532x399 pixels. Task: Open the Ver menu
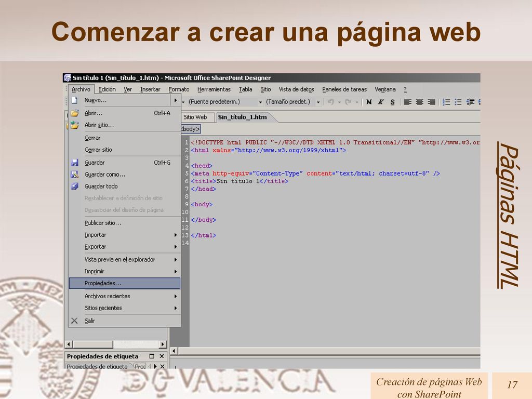coord(128,89)
